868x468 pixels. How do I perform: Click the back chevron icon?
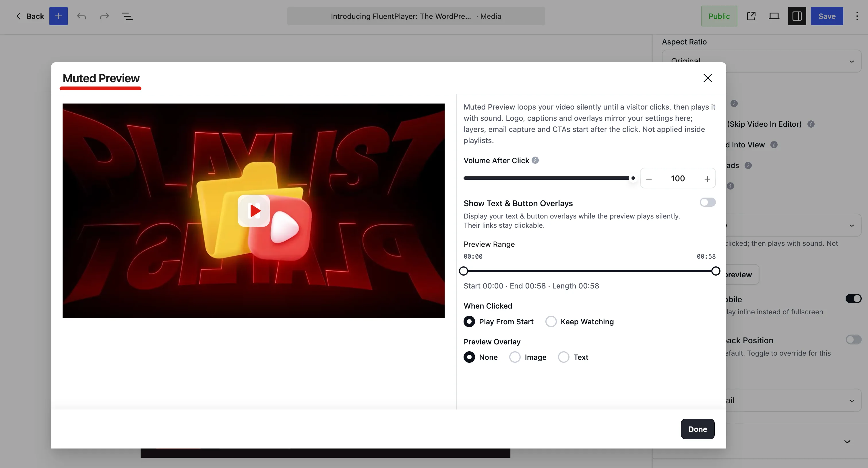click(x=19, y=16)
